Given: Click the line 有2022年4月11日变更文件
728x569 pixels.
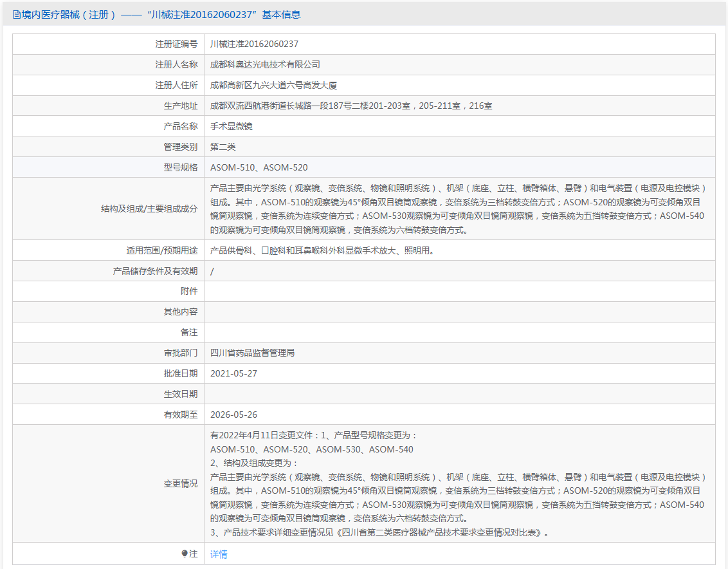Looking at the screenshot, I should pyautogui.click(x=314, y=436).
